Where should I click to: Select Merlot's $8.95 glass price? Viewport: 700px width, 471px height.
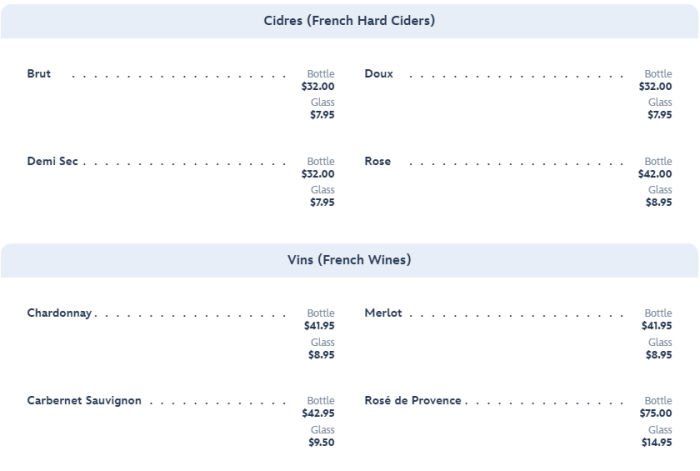658,354
